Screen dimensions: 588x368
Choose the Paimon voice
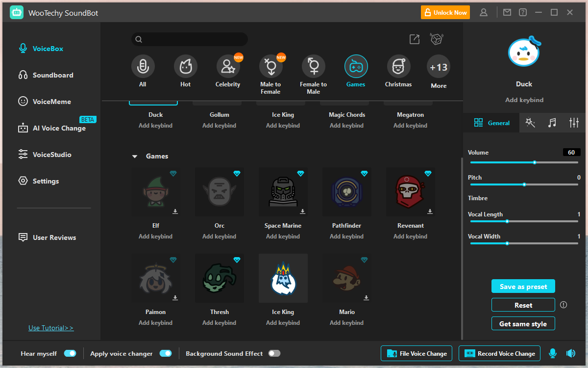click(x=156, y=278)
